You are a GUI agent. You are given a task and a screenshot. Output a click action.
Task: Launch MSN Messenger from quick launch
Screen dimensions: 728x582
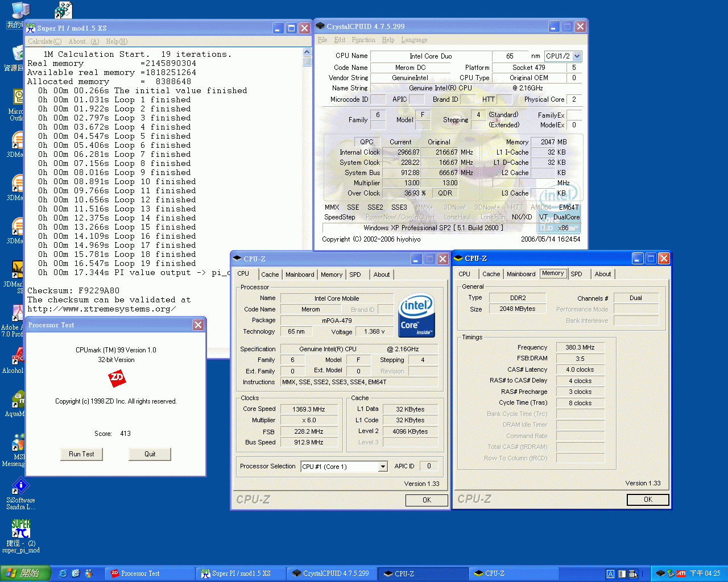[x=89, y=573]
